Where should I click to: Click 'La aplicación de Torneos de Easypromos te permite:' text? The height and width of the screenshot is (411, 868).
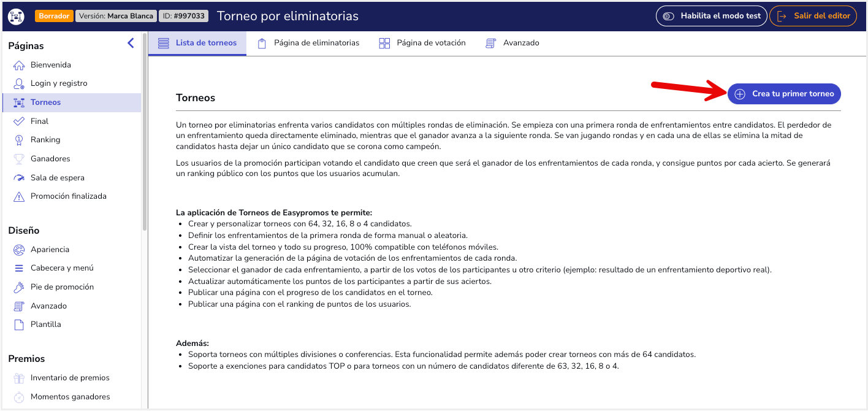[274, 213]
